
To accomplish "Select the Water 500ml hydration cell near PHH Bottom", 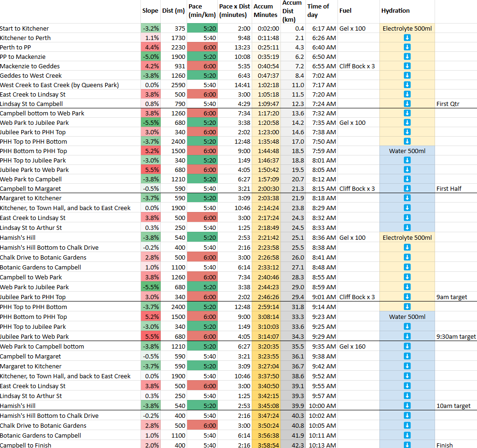I will [407, 151].
